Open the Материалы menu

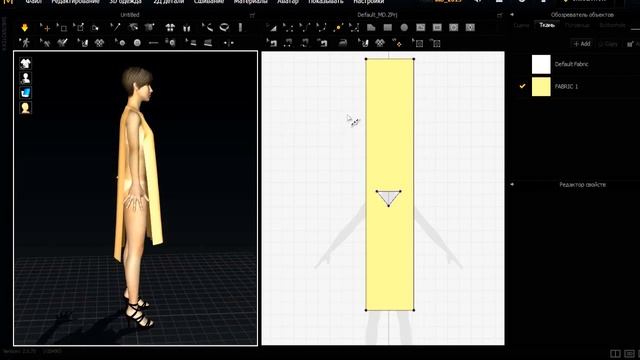(x=251, y=2)
